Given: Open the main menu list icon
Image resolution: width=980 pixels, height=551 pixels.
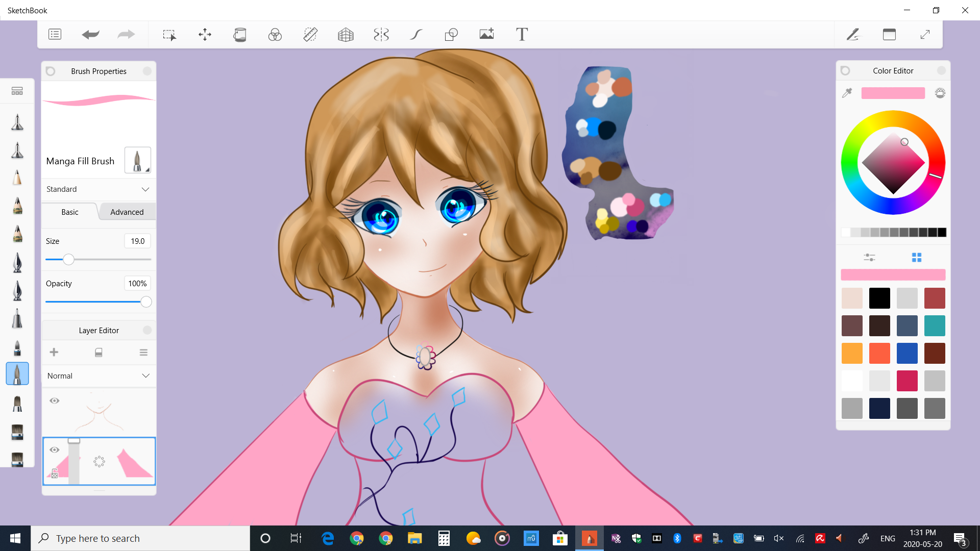Looking at the screenshot, I should point(55,34).
